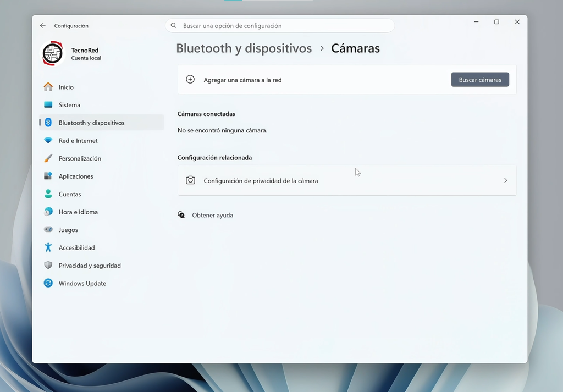Go to Accesibilidad
Image resolution: width=563 pixels, height=392 pixels.
tap(102, 247)
